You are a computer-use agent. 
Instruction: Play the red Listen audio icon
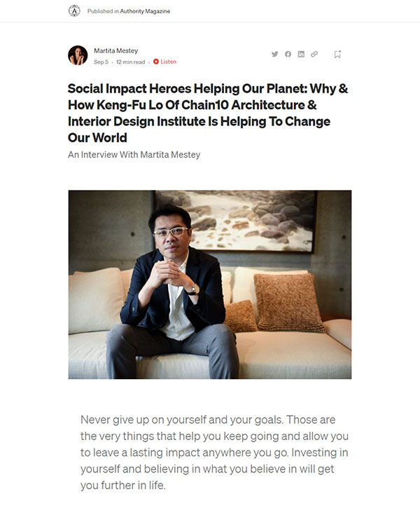[156, 61]
